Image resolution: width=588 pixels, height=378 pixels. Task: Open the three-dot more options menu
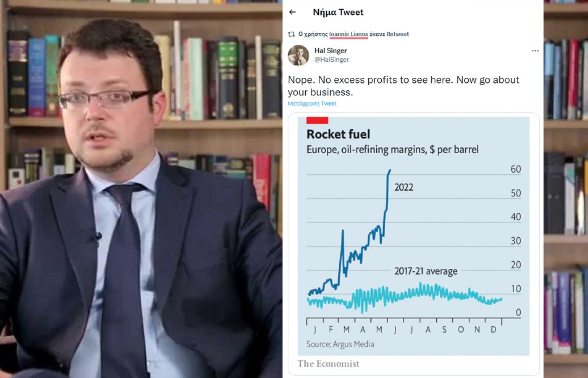(x=535, y=51)
